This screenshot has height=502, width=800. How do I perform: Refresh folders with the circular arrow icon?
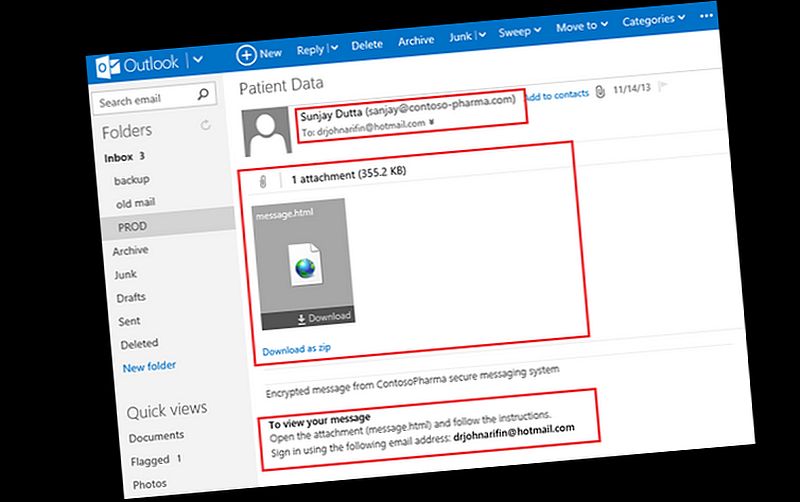pos(205,125)
